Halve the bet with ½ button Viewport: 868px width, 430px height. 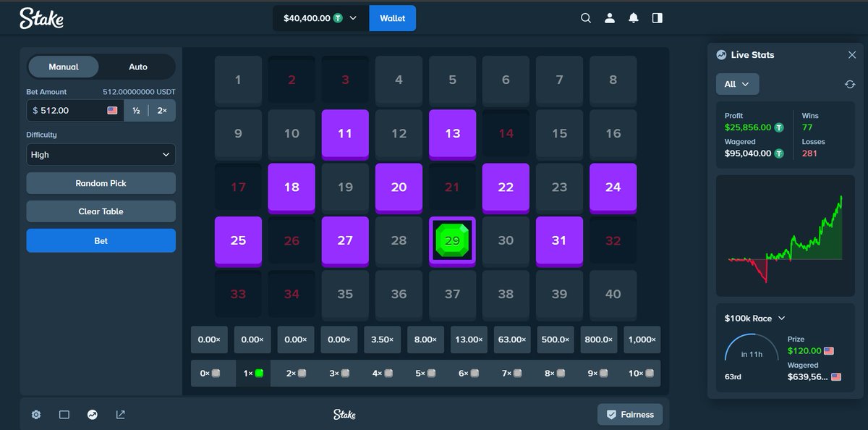pos(136,111)
